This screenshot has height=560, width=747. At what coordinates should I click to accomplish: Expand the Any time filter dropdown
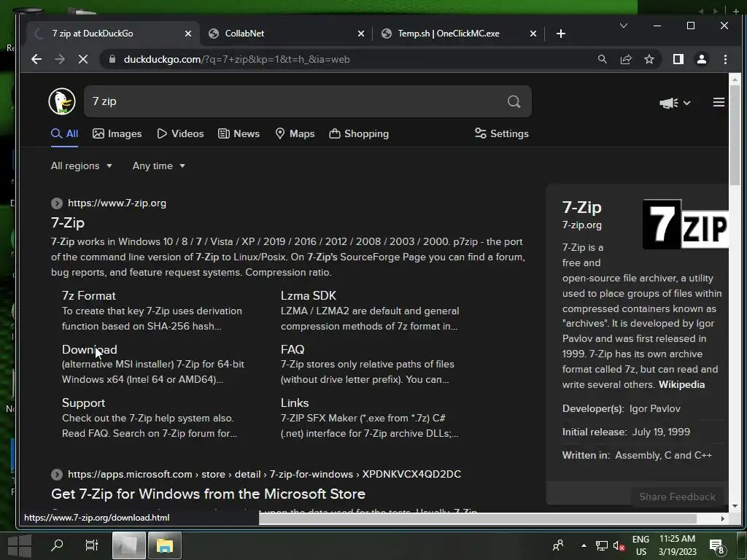pyautogui.click(x=158, y=166)
